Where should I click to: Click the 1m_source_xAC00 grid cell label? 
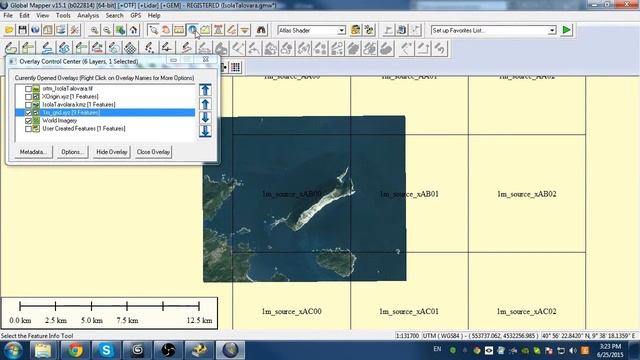click(x=291, y=311)
